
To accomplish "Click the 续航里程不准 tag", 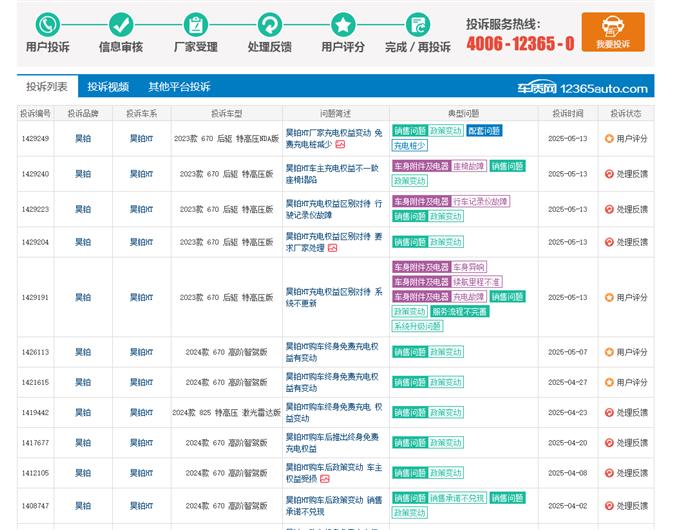I will (477, 282).
